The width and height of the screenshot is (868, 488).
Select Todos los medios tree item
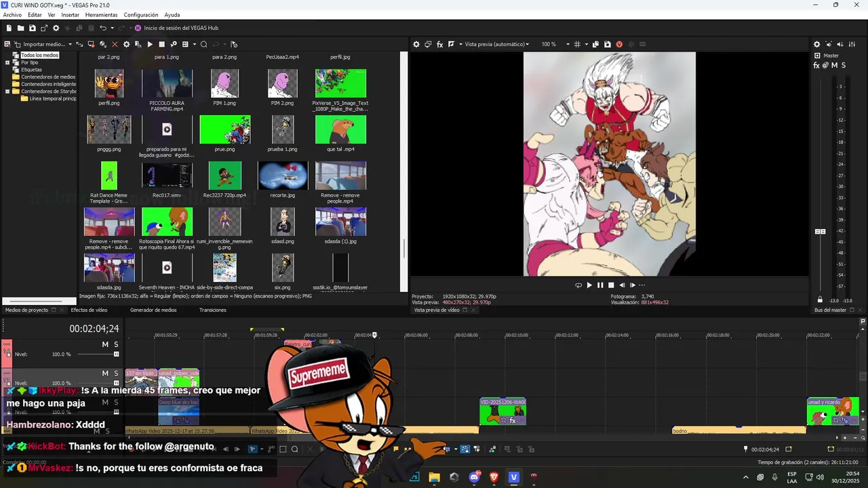coord(39,55)
